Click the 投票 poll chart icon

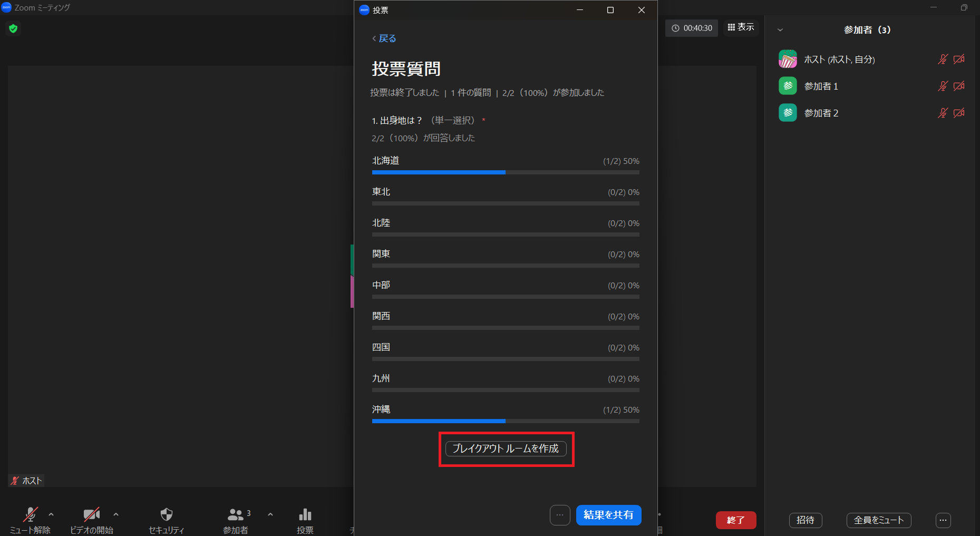pos(305,514)
